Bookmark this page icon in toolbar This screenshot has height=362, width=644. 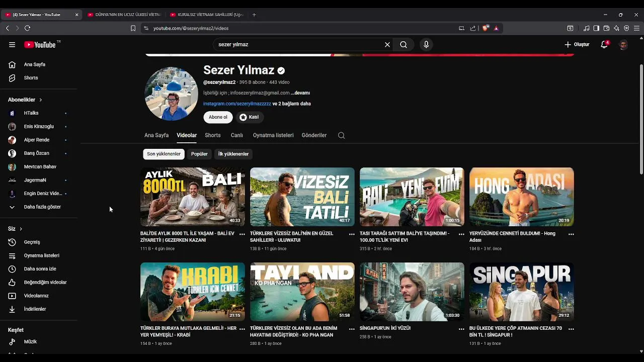pos(133,28)
